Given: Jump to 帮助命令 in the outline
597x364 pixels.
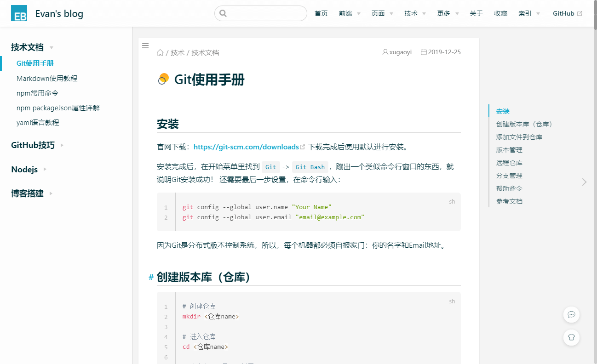Looking at the screenshot, I should tap(509, 188).
